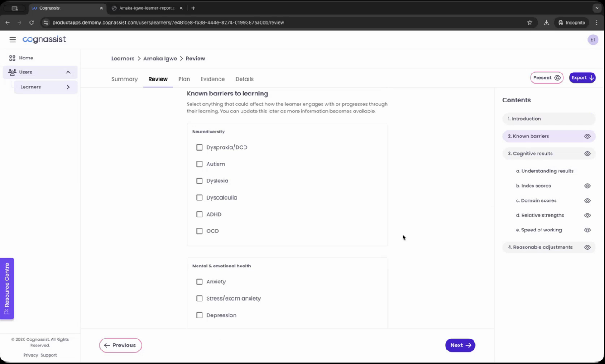Go back using browser back arrow
Screen dimensions: 605x364
coord(7,22)
